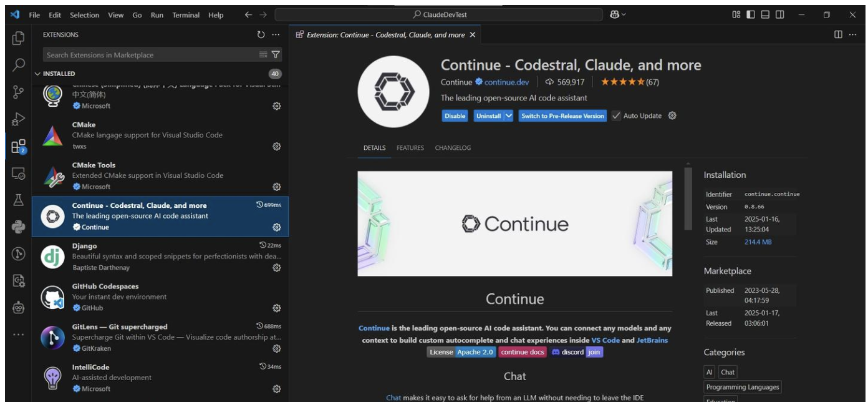Click the ClaudeDevTest command center search

438,15
